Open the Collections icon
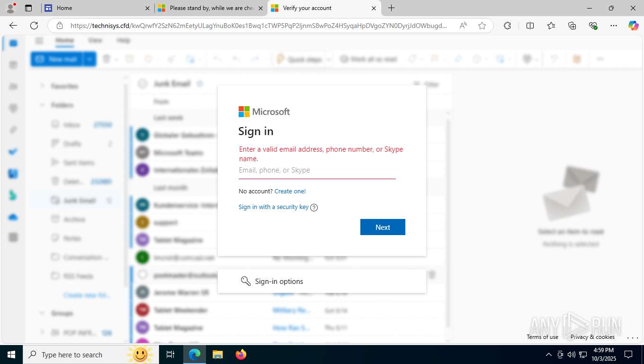The image size is (644, 364). click(572, 26)
